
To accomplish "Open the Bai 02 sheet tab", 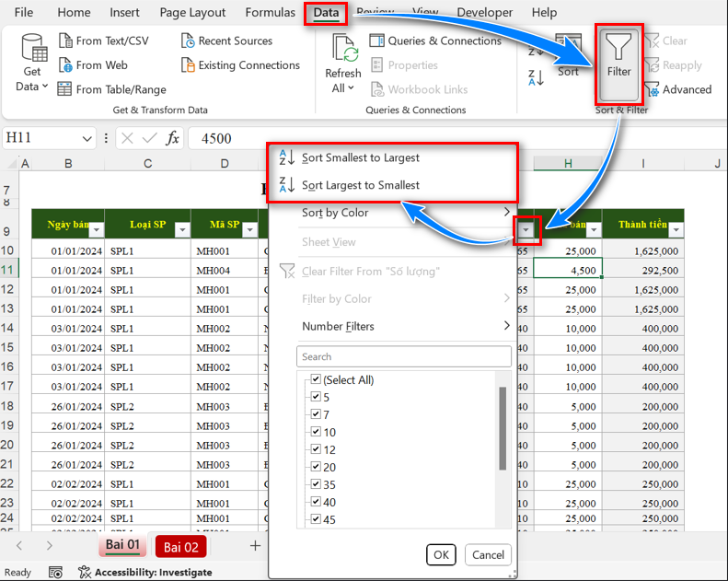I will coord(180,547).
